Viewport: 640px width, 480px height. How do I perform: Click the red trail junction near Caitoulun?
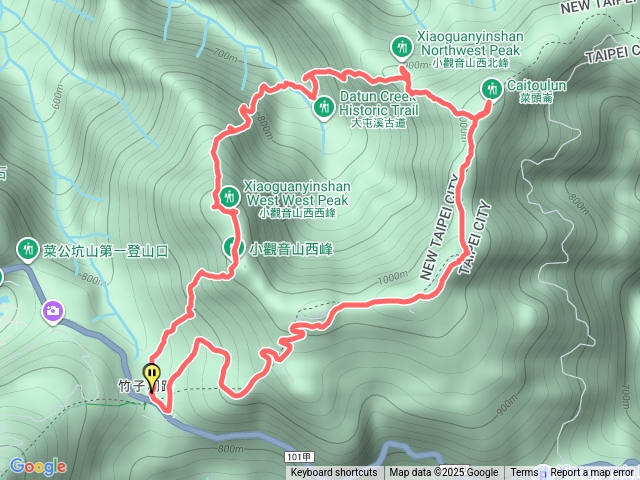pyautogui.click(x=474, y=119)
